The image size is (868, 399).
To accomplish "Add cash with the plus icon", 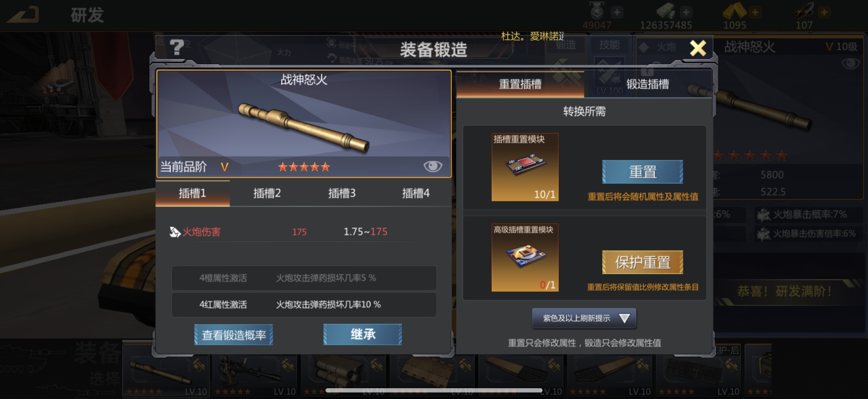I will point(686,13).
